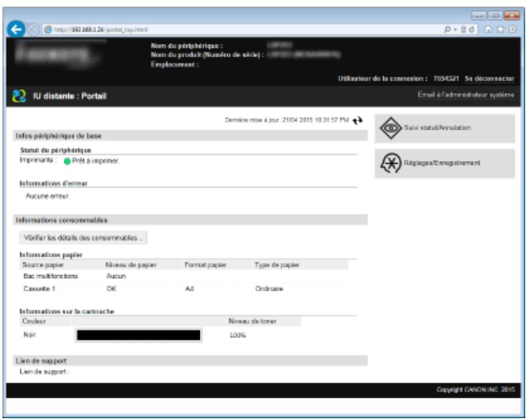Click the 'Noir' cartridge color label
The width and height of the screenshot is (527, 420).
tap(29, 335)
